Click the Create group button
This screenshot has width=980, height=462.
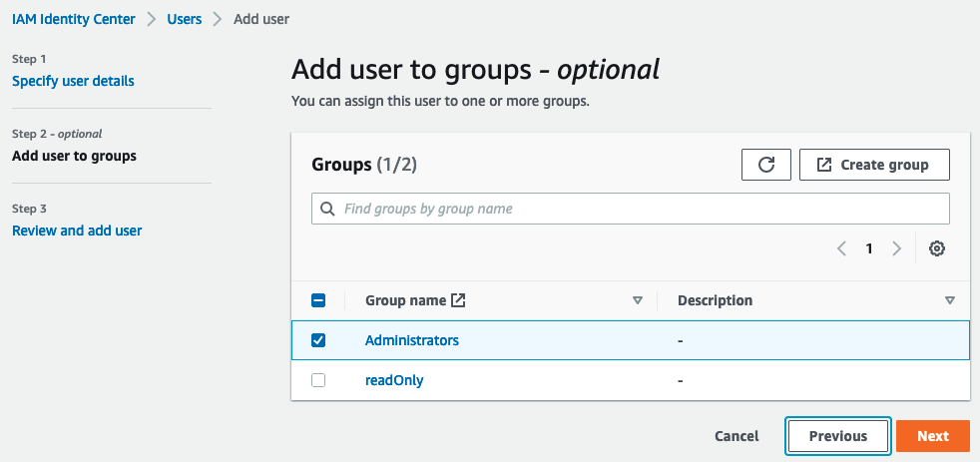874,165
